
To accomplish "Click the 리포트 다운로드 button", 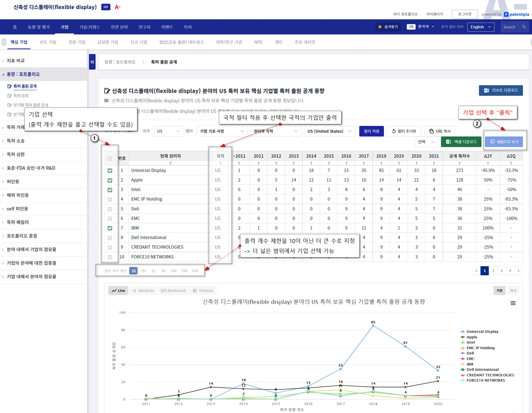I will pyautogui.click(x=501, y=90).
